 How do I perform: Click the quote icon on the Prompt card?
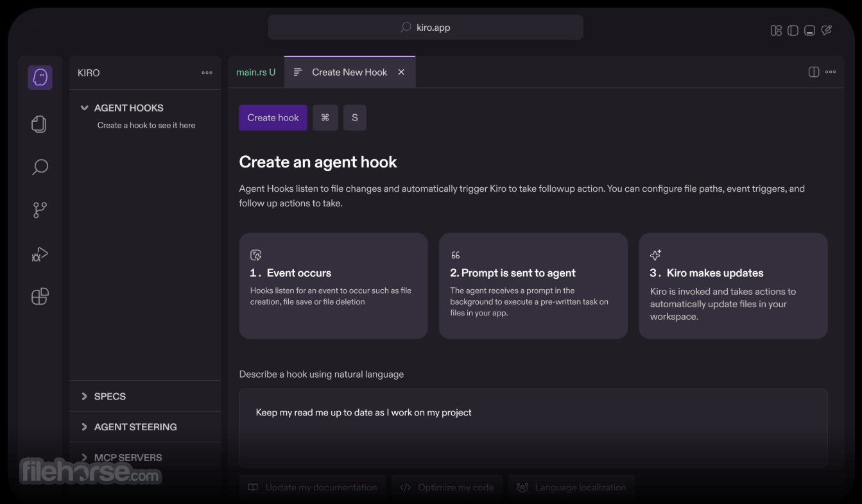tap(456, 255)
